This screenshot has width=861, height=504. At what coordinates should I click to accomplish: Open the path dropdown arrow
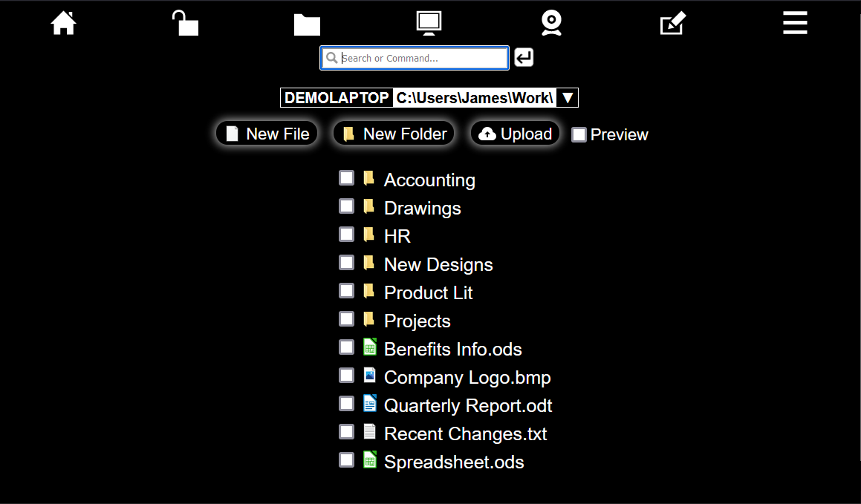pyautogui.click(x=568, y=97)
